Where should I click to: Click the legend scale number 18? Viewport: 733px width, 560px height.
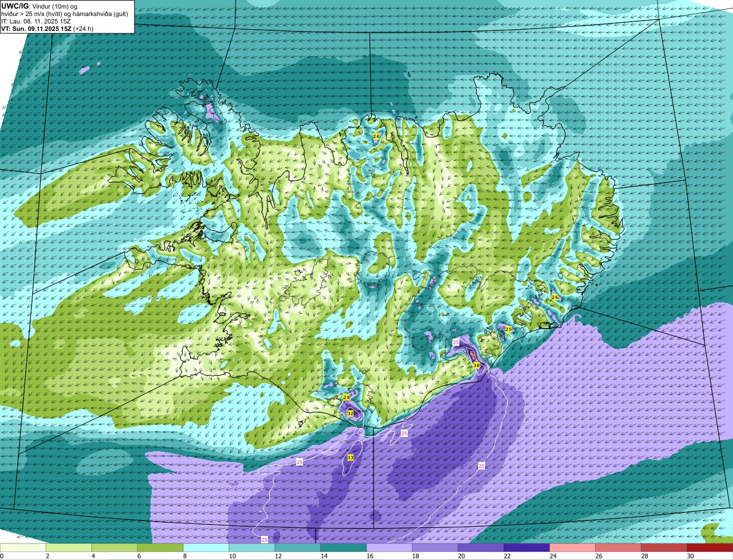pos(415,556)
